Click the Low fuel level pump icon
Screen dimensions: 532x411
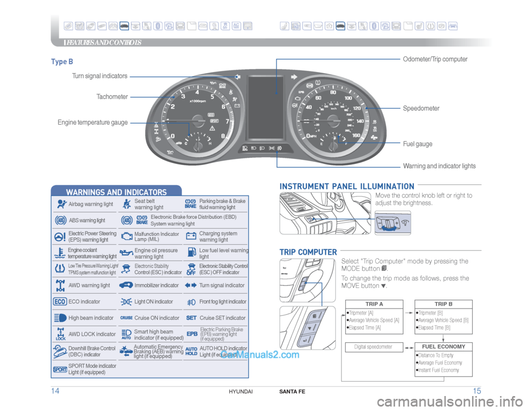192,253
